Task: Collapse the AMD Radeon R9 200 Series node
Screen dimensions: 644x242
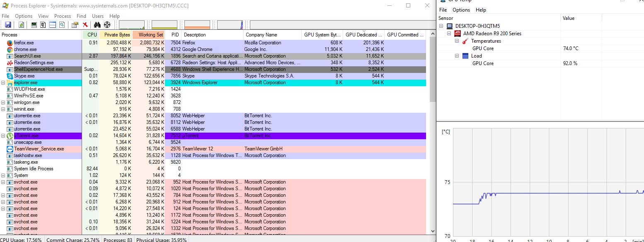Action: pyautogui.click(x=450, y=34)
